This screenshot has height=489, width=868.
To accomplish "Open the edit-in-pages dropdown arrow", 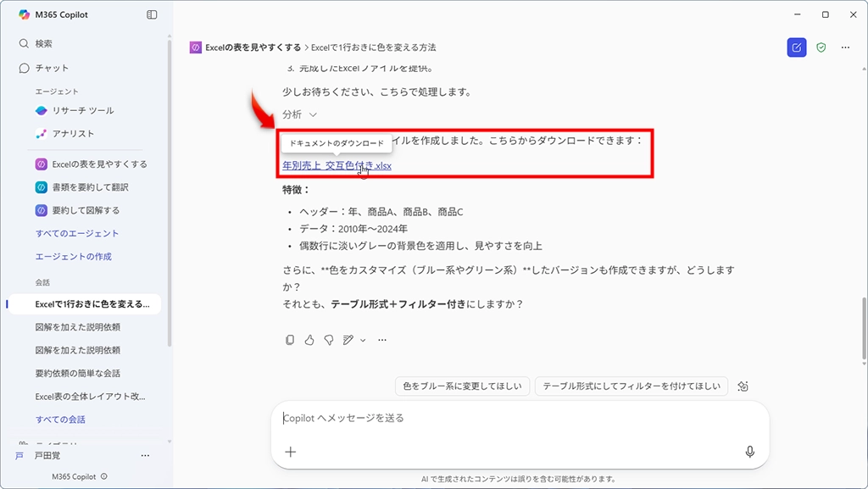I will point(363,341).
